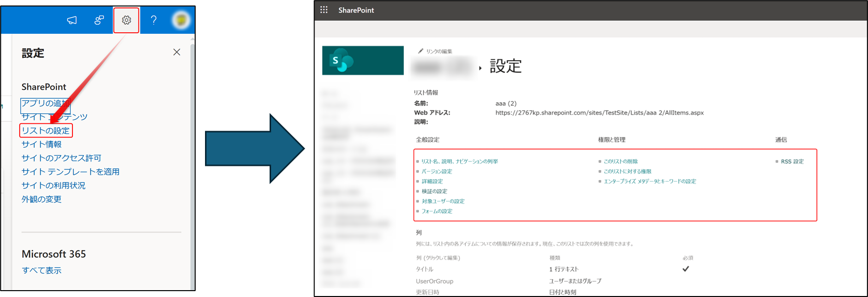Open このリストに対する権限 link
The height and width of the screenshot is (297, 868).
[628, 171]
